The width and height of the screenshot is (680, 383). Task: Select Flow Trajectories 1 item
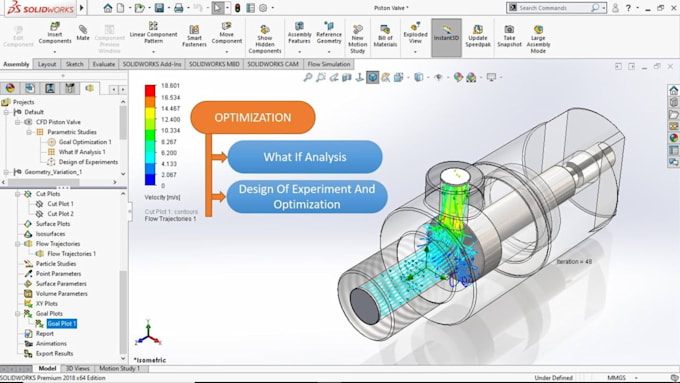point(72,254)
